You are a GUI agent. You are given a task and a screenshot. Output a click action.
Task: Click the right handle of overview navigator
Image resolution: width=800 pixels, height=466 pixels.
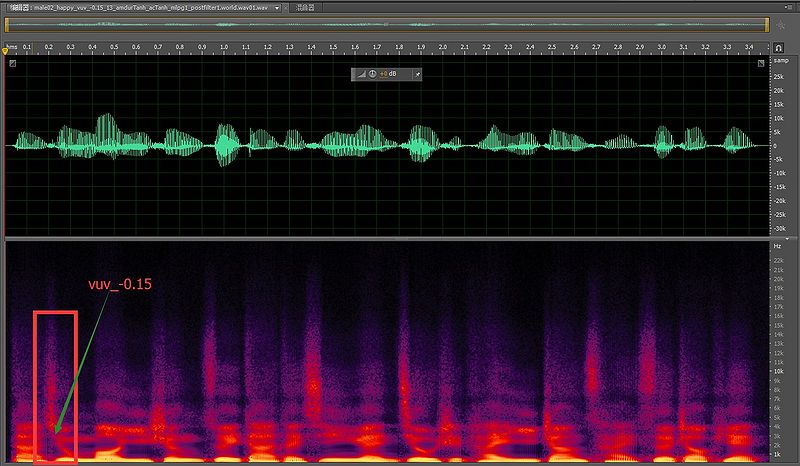pyautogui.click(x=766, y=25)
